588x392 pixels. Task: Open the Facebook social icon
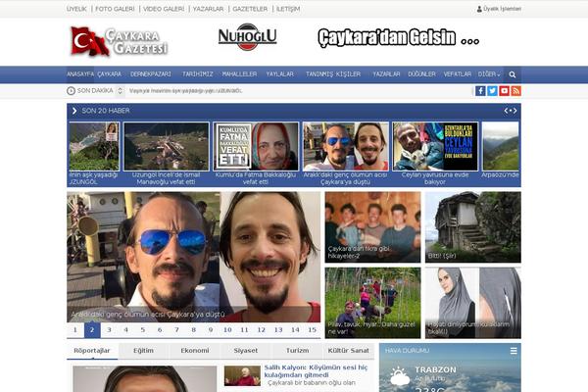click(480, 91)
